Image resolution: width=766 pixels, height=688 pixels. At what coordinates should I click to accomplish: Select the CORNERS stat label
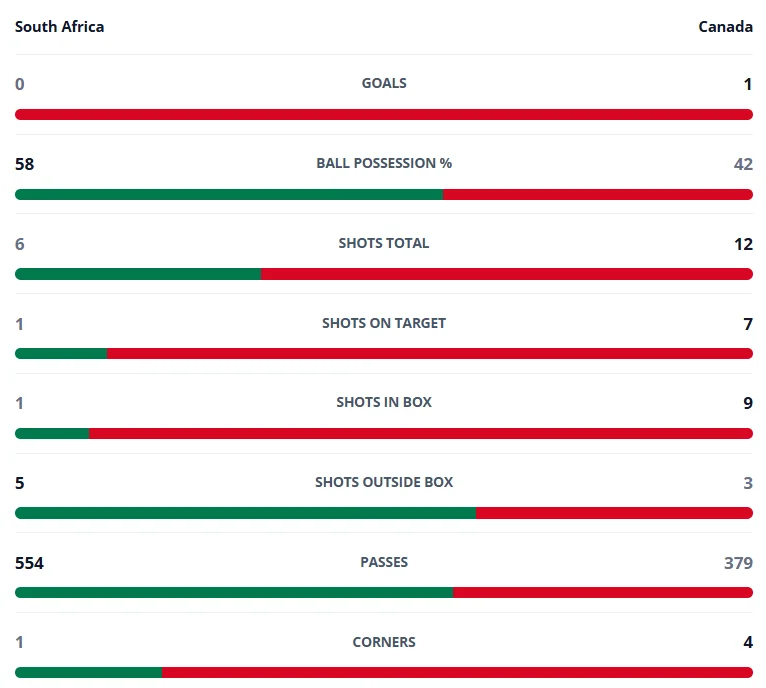(x=384, y=642)
